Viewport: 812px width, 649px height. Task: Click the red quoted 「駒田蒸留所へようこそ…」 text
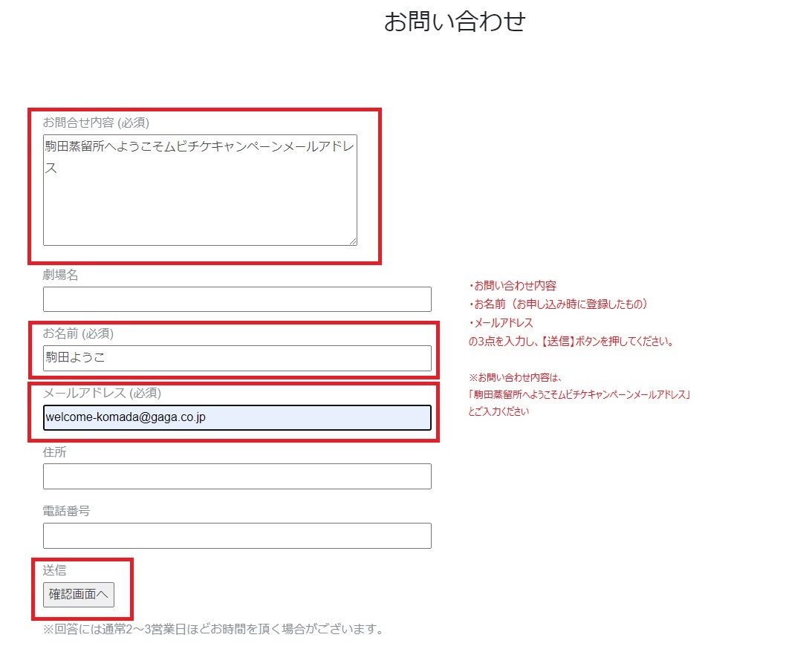579,394
